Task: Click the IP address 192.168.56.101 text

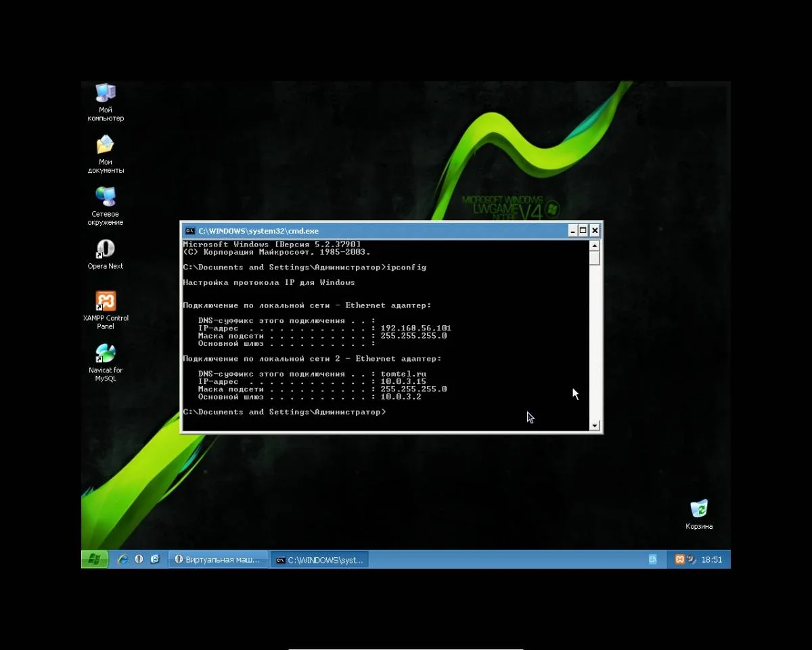Action: coord(415,328)
